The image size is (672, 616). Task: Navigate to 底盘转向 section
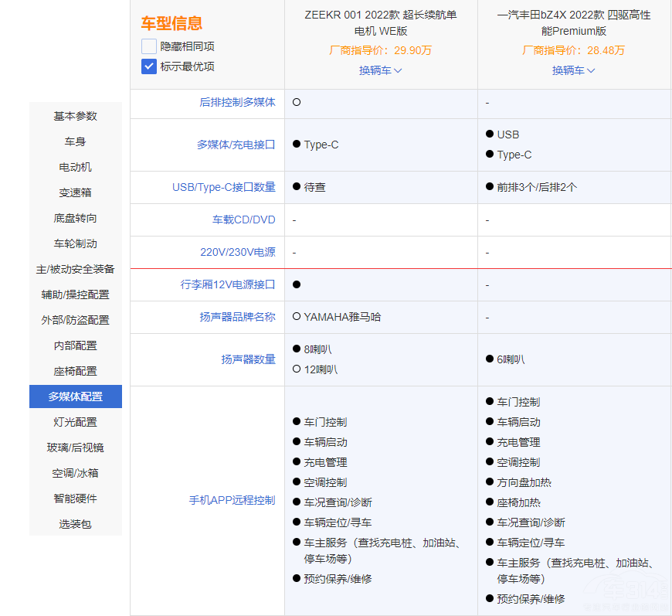pos(76,218)
